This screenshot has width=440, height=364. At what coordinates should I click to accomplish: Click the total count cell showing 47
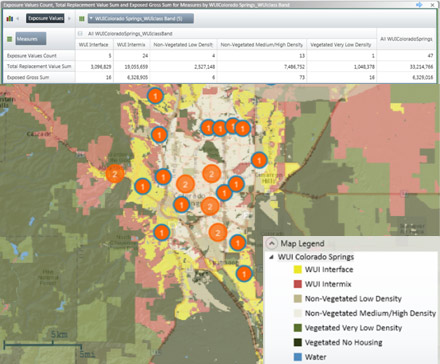coord(406,56)
